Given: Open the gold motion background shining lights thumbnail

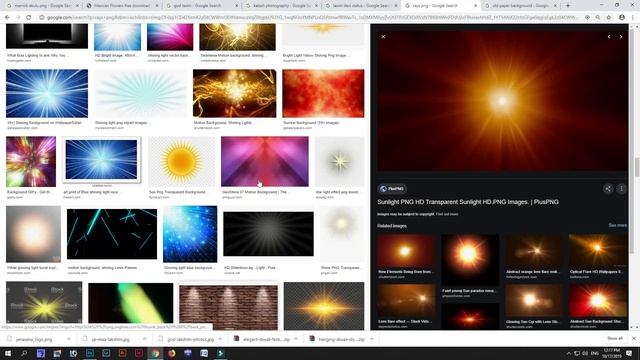Looking at the screenshot, I should 234,93.
